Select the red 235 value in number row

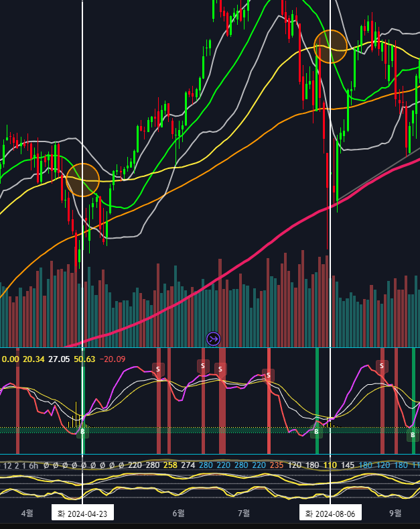click(x=276, y=465)
